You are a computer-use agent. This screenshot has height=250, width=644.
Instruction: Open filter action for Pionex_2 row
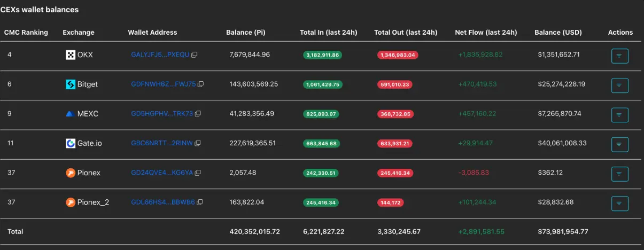tap(619, 203)
